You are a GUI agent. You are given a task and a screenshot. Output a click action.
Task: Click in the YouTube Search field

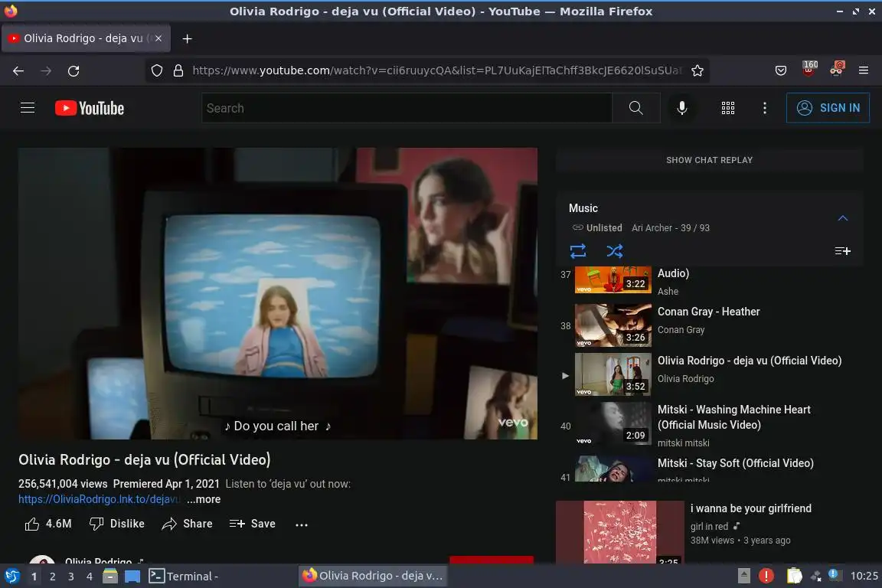(x=407, y=108)
